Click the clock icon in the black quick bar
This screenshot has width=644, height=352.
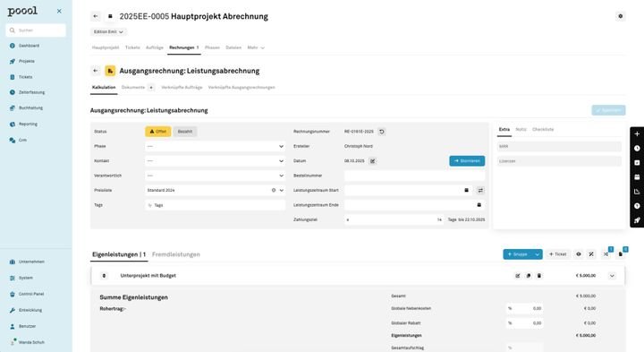pyautogui.click(x=637, y=149)
